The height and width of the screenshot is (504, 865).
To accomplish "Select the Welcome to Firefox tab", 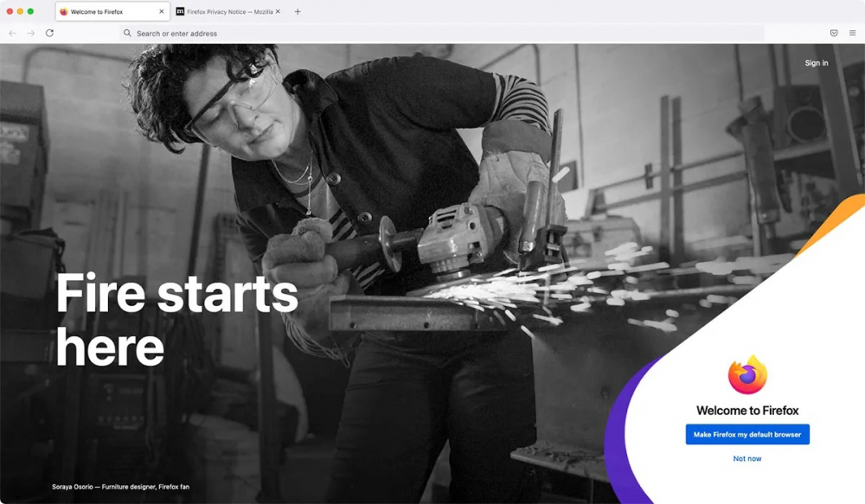I will coord(112,11).
